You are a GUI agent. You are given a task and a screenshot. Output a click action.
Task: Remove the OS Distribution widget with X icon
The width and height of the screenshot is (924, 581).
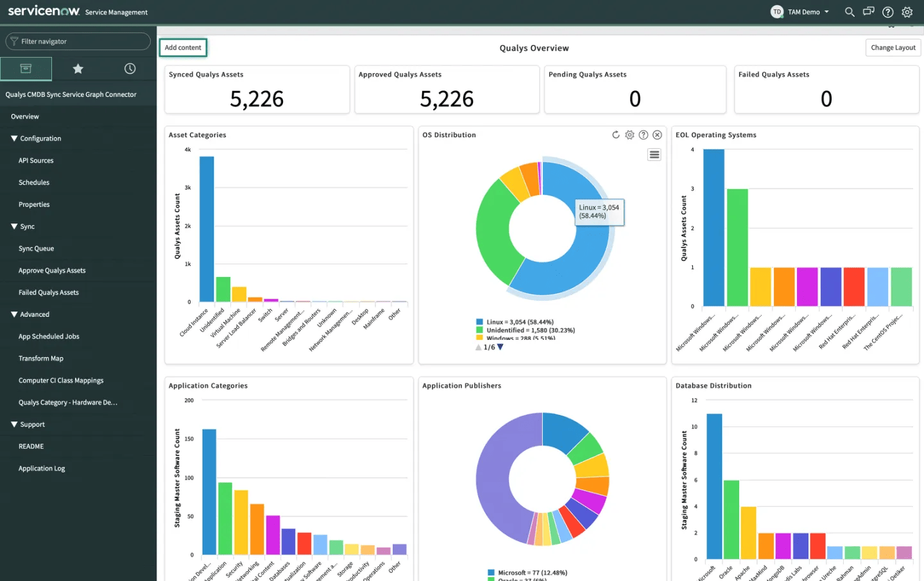pos(657,135)
